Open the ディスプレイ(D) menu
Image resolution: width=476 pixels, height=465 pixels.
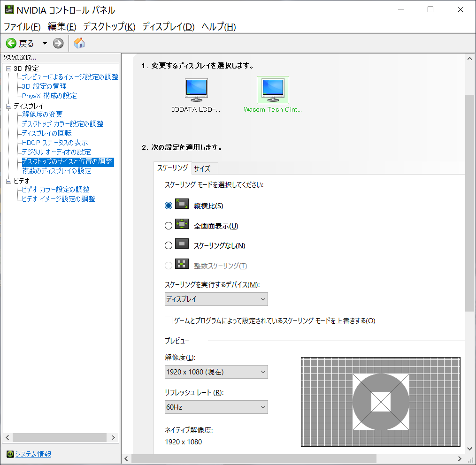tap(169, 27)
